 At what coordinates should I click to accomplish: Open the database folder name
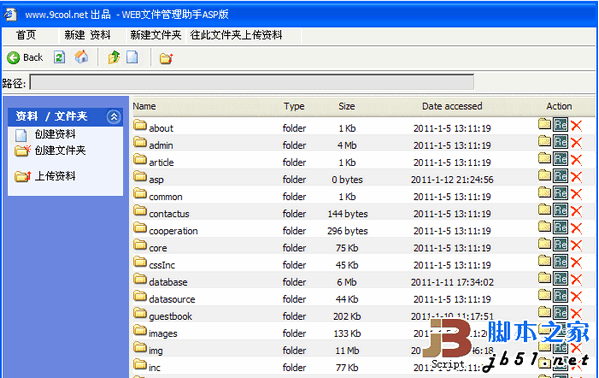click(x=168, y=282)
